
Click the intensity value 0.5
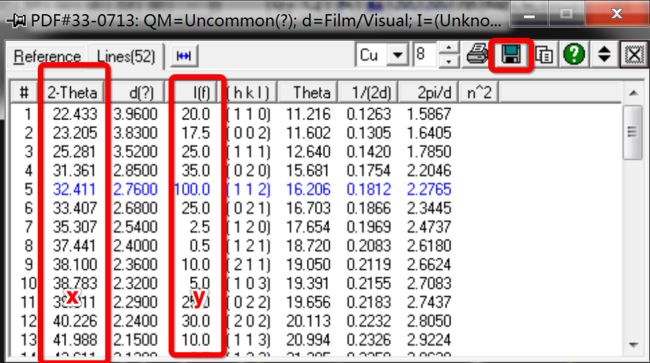pos(200,246)
